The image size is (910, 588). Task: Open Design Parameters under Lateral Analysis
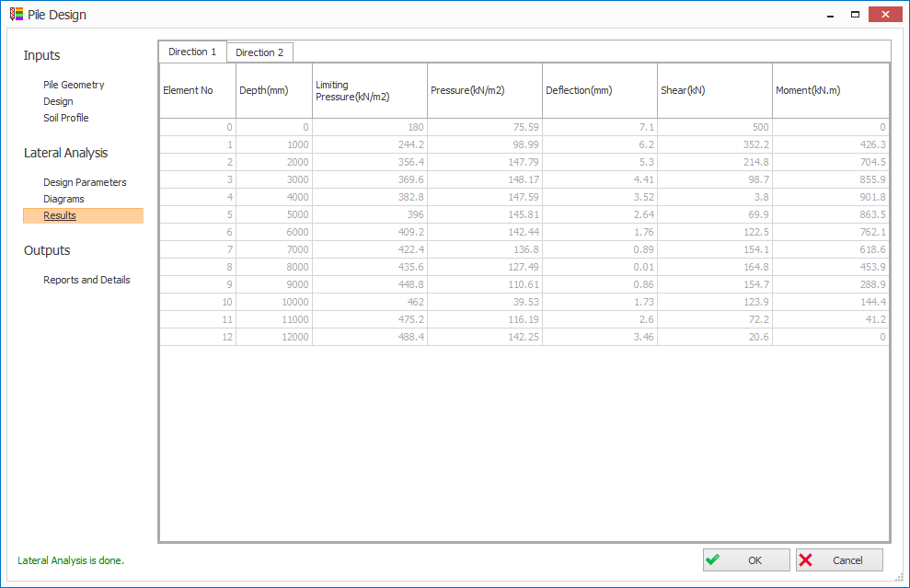pyautogui.click(x=85, y=182)
